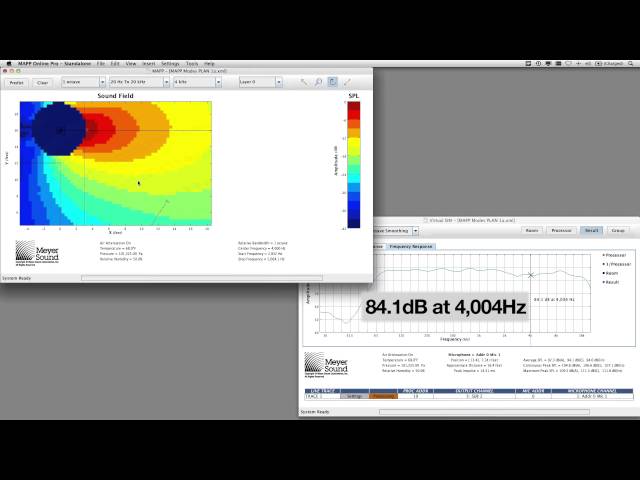Open the File menu
This screenshot has height=480, width=640.
click(100, 64)
